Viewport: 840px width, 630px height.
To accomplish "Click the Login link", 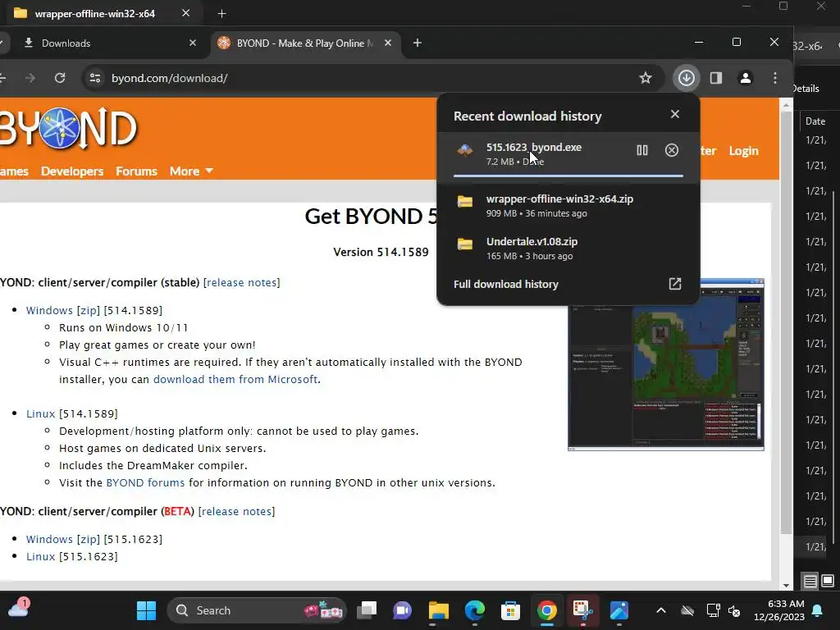I will pyautogui.click(x=743, y=151).
